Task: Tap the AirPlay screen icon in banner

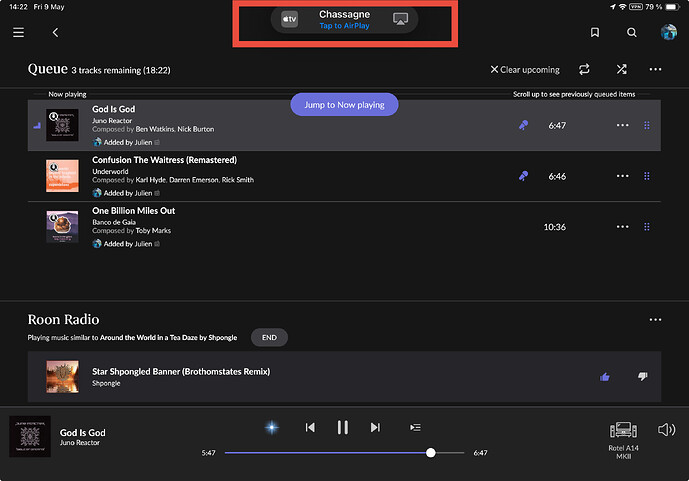Action: pyautogui.click(x=400, y=19)
